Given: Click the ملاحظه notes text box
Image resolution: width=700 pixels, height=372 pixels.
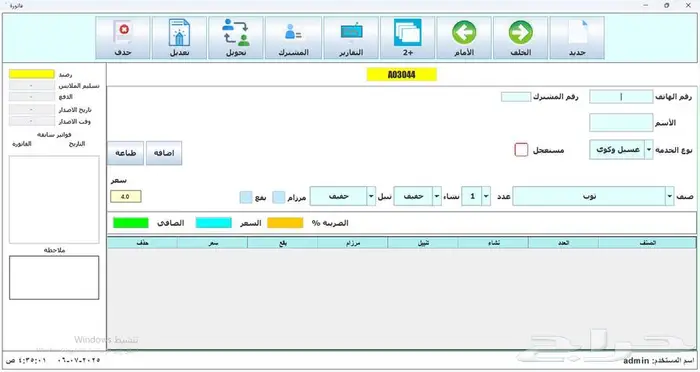Looking at the screenshot, I should click(54, 278).
